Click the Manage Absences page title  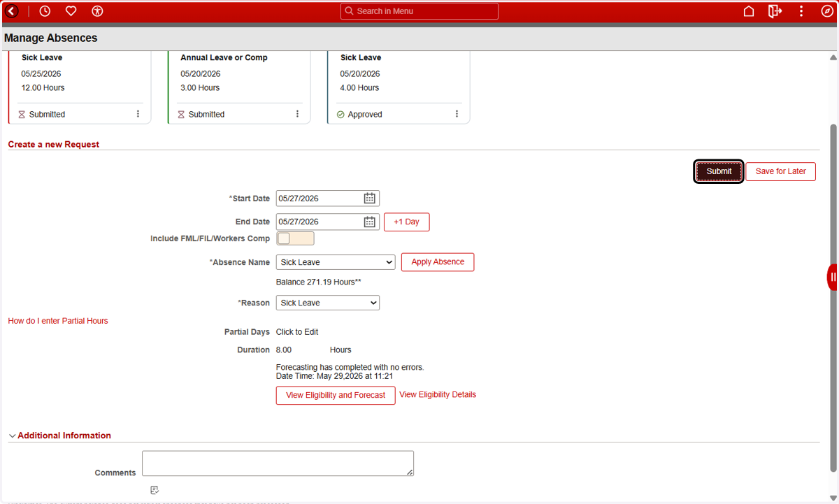pyautogui.click(x=51, y=38)
